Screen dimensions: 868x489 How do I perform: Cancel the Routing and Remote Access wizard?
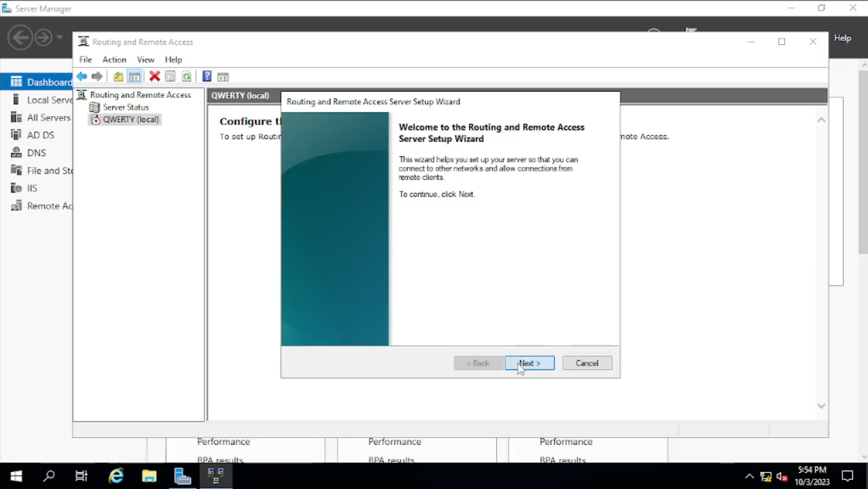pyautogui.click(x=587, y=363)
